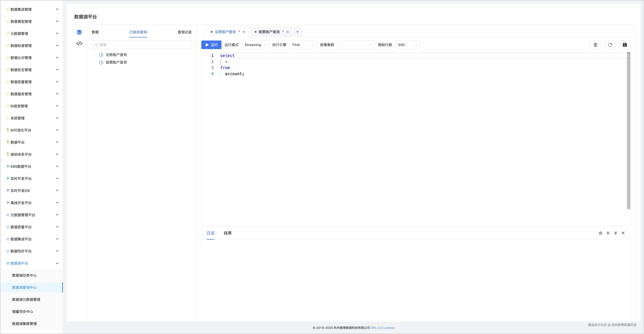The width and height of the screenshot is (644, 334).
Task: Clear the log with the broom icon
Action: pos(600,233)
